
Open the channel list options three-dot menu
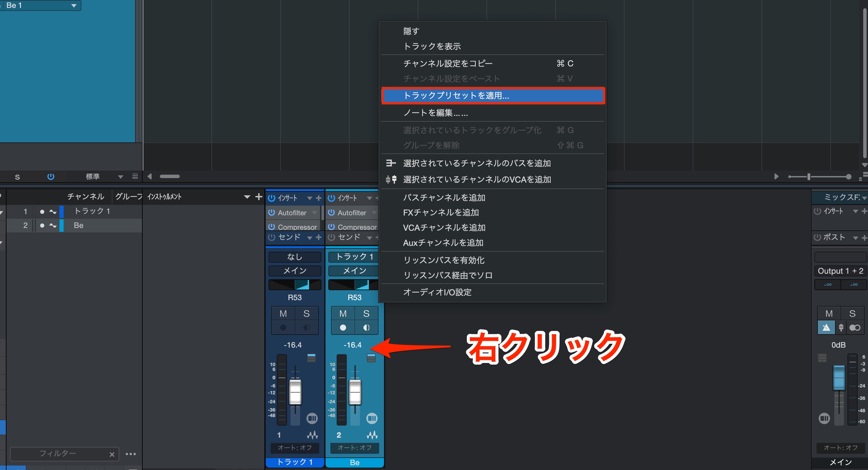pos(131,454)
